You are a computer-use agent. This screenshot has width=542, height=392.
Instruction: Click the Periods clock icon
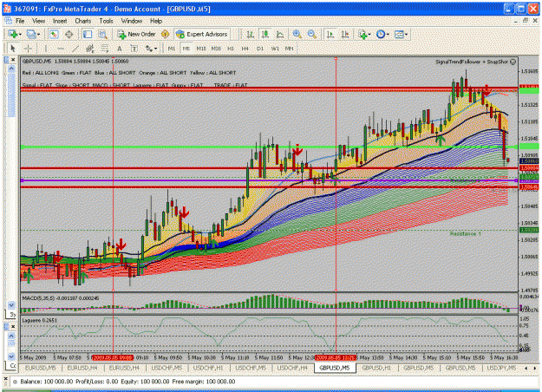click(381, 34)
